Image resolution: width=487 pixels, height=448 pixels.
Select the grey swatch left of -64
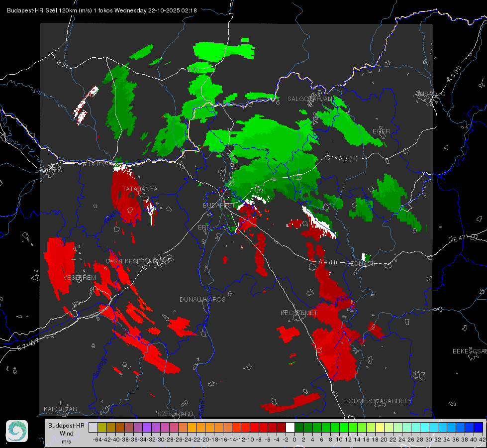pyautogui.click(x=93, y=427)
